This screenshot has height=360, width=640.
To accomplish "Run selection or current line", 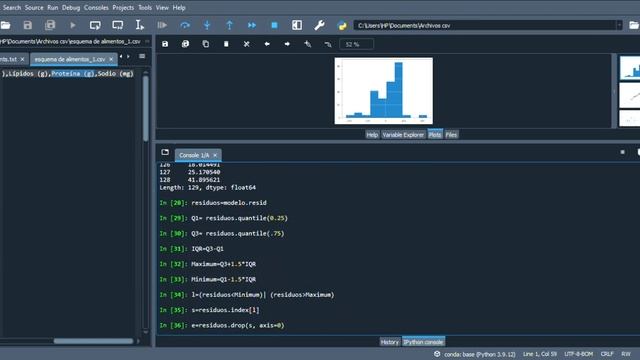I will [140, 25].
